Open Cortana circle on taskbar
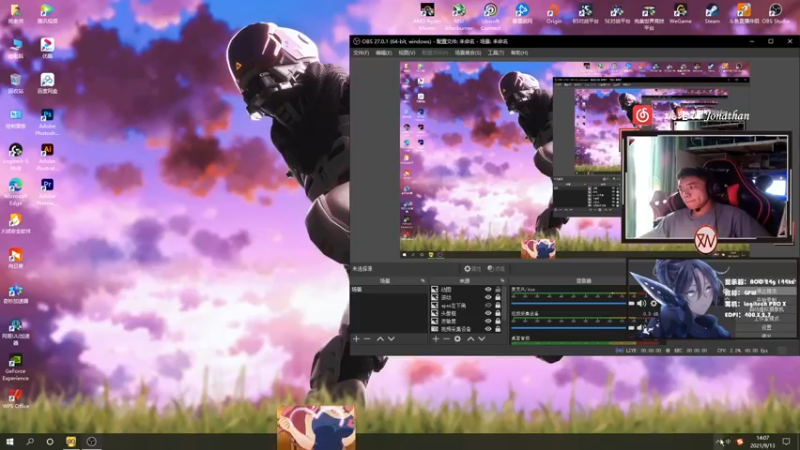 tap(49, 441)
